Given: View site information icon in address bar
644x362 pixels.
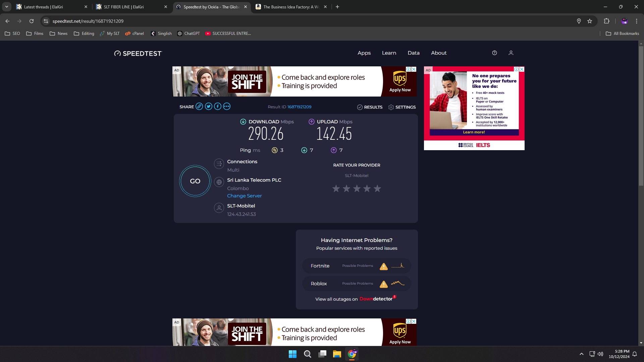Looking at the screenshot, I should tap(46, 21).
